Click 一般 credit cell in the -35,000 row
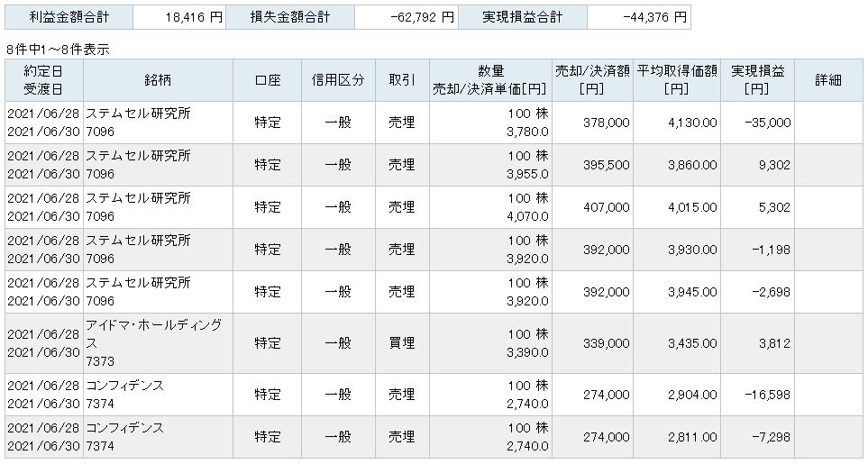The width and height of the screenshot is (868, 464). coord(338,123)
